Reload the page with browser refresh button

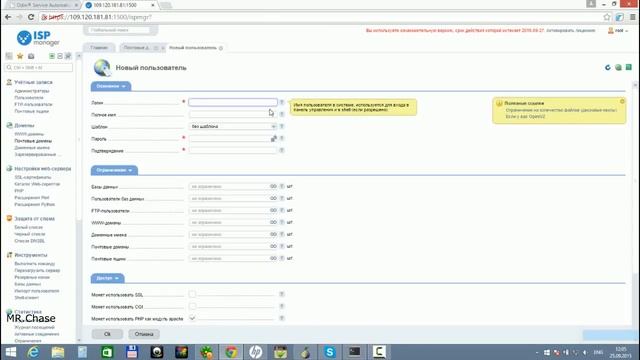(x=31, y=17)
